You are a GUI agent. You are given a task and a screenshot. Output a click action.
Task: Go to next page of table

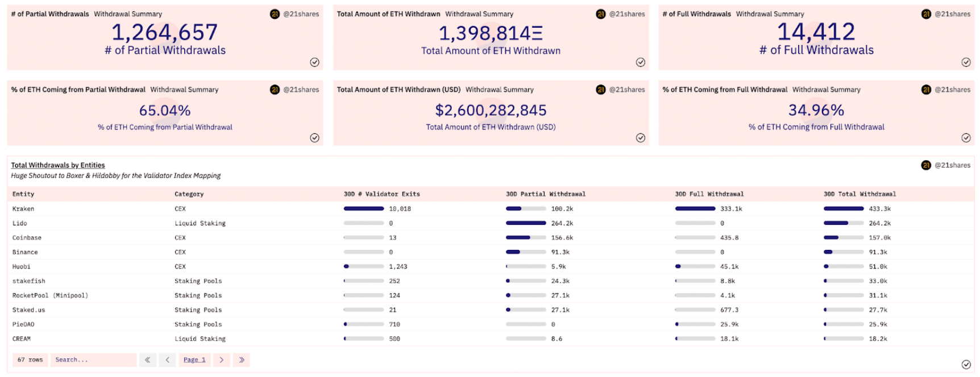222,360
